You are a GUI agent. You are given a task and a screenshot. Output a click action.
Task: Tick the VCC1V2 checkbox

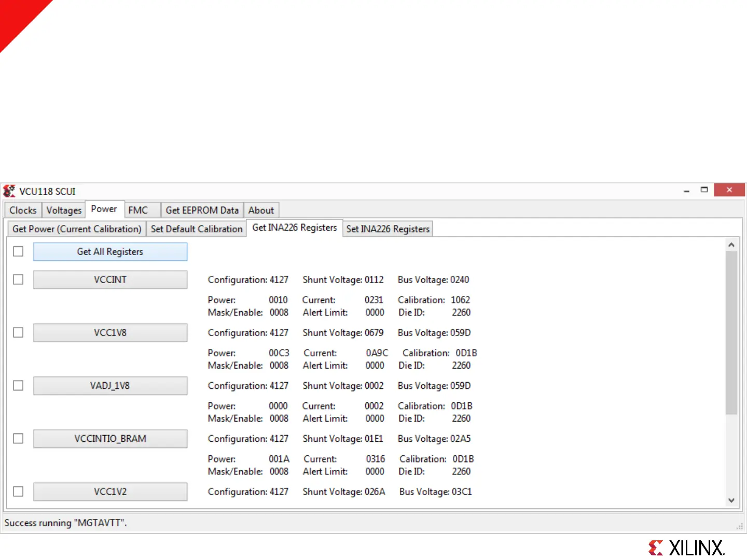[18, 492]
